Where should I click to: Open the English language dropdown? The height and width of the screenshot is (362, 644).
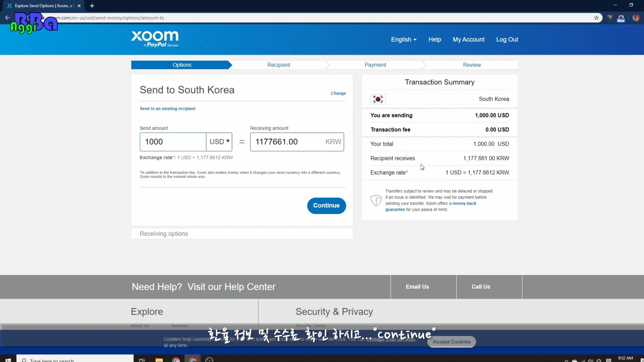tap(404, 40)
